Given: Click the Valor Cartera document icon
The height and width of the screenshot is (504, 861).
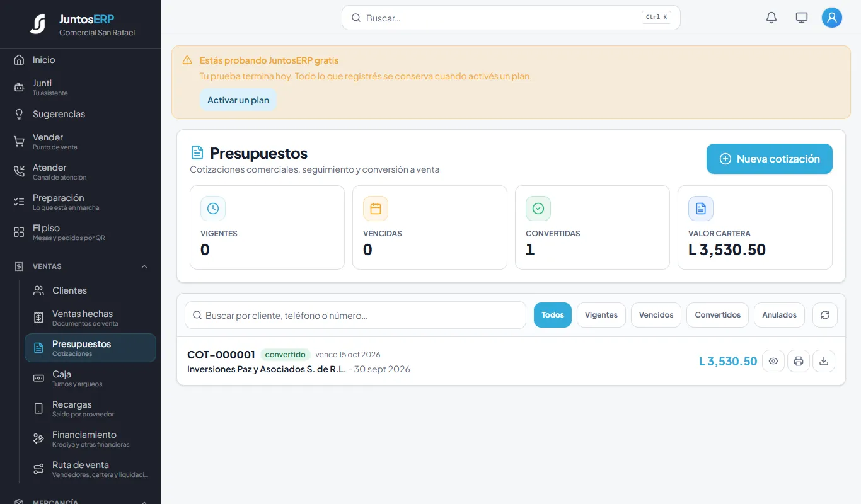Looking at the screenshot, I should [x=701, y=209].
